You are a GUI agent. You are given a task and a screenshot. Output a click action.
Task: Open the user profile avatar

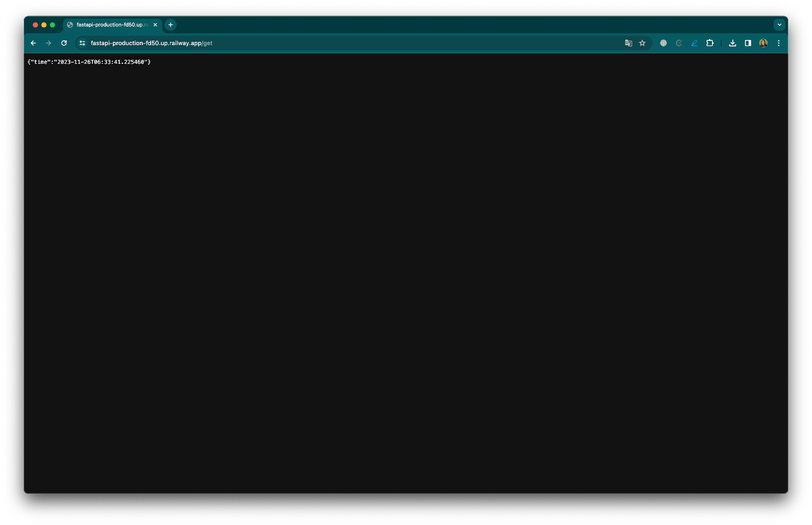[x=763, y=43]
